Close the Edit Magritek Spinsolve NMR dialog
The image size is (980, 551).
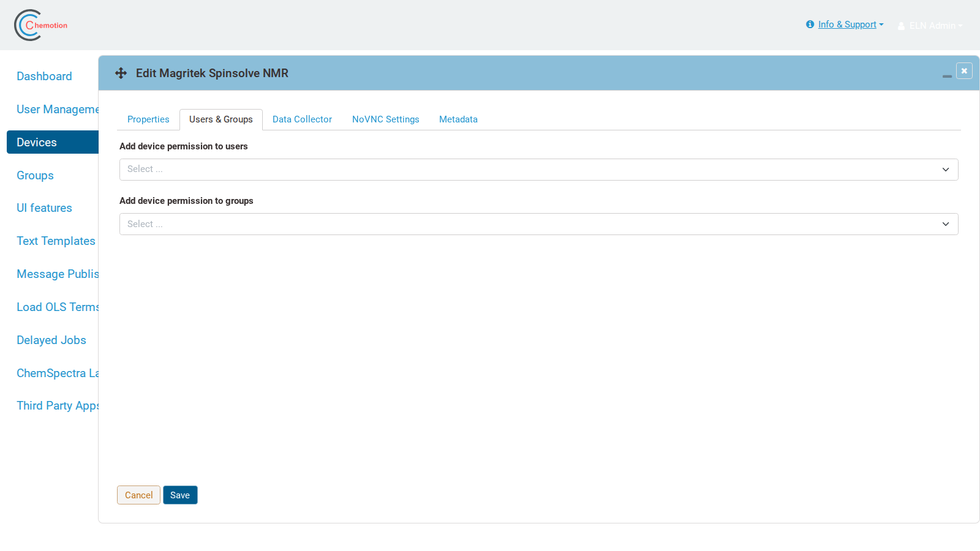click(x=964, y=71)
